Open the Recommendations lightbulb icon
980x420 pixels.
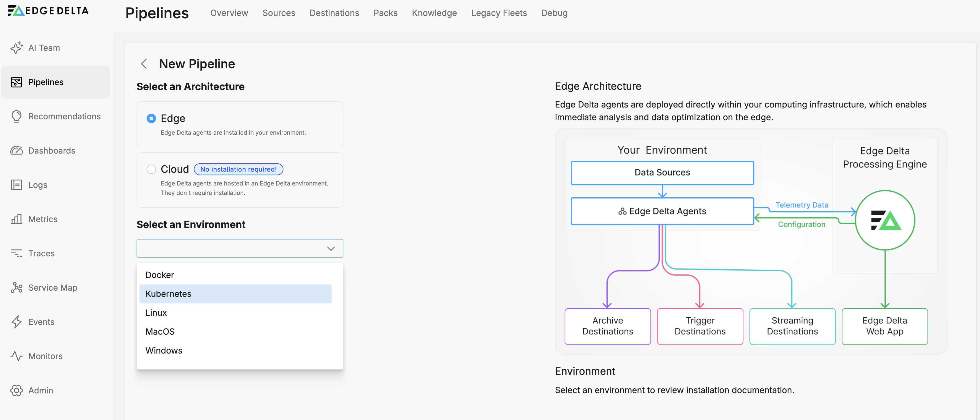pyautogui.click(x=16, y=116)
